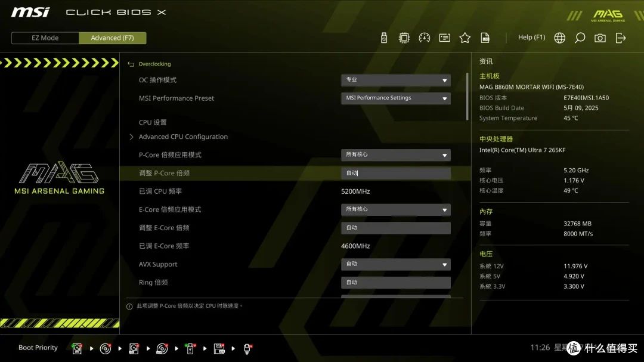Open the LOG file icon
This screenshot has width=644, height=362.
click(485, 38)
